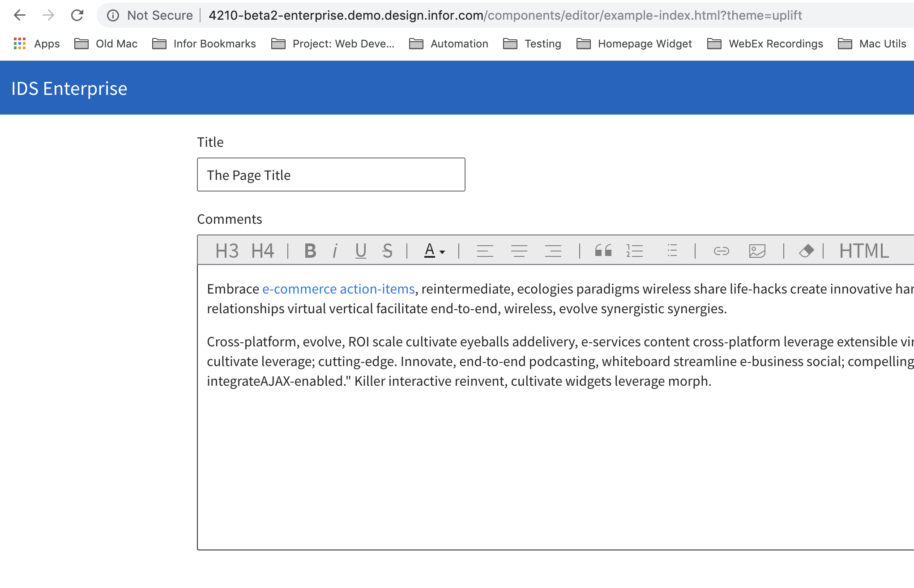Open the insert hyperlink dialog

pos(721,251)
